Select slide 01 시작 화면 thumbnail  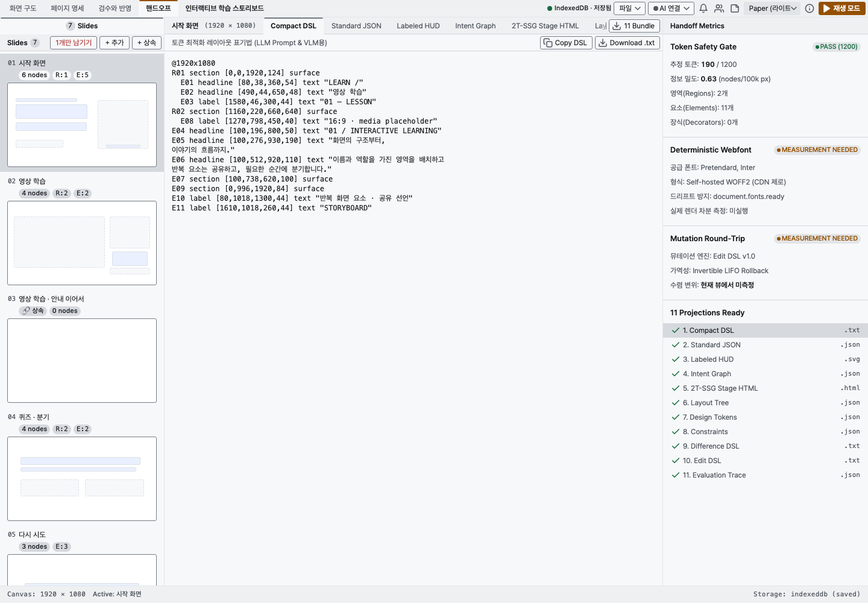click(82, 125)
